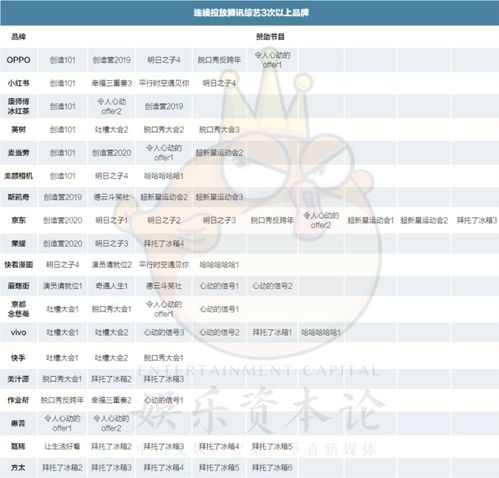Select 德云斗笑社 in the 斯凯奇 row
The width and height of the screenshot is (499, 478).
(111, 197)
